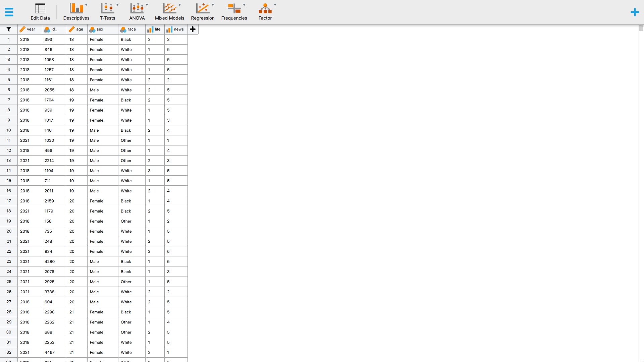The width and height of the screenshot is (644, 362).
Task: Select the news column header
Action: pyautogui.click(x=178, y=29)
